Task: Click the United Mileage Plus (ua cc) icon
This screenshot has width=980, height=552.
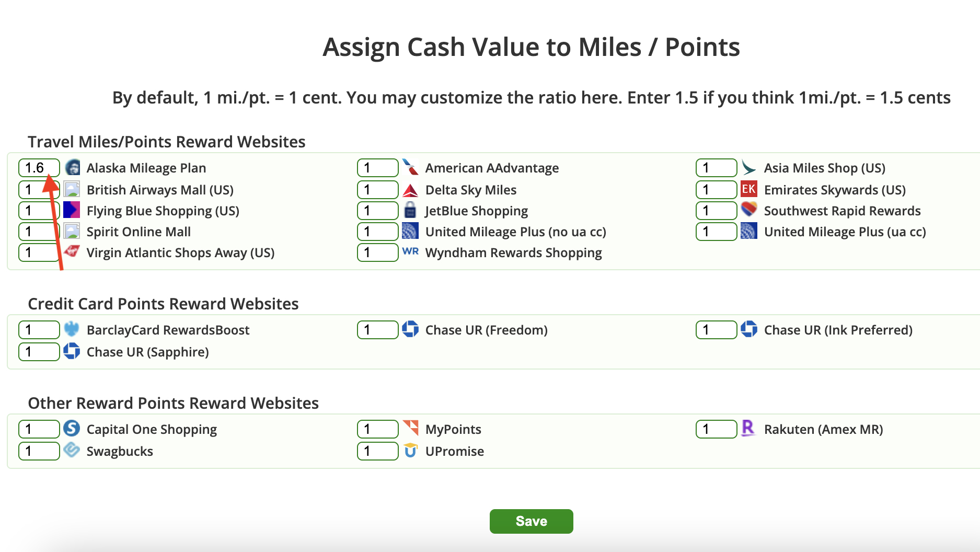Action: click(x=749, y=231)
